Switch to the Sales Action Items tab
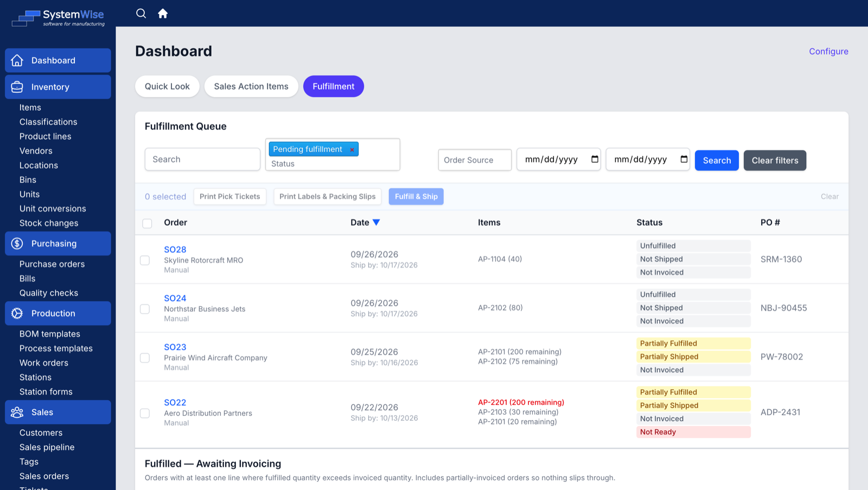The image size is (868, 490). (x=251, y=86)
